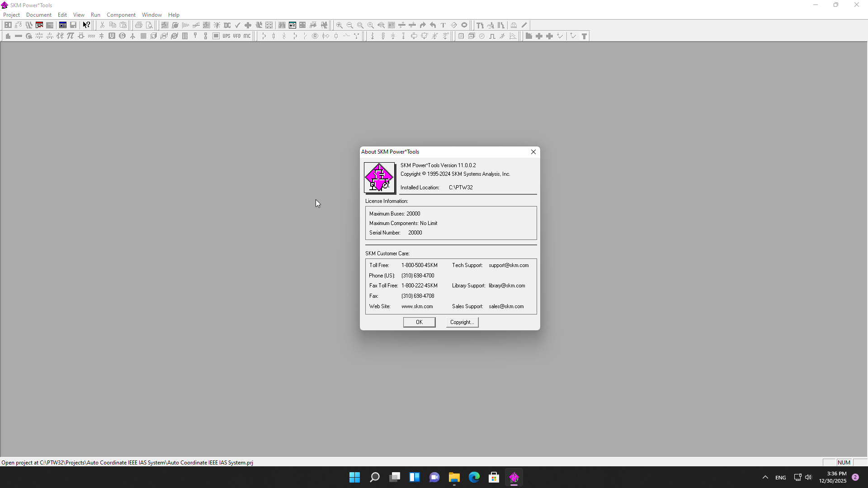Select the text T annotation tool
Image resolution: width=868 pixels, height=488 pixels.
(443, 25)
